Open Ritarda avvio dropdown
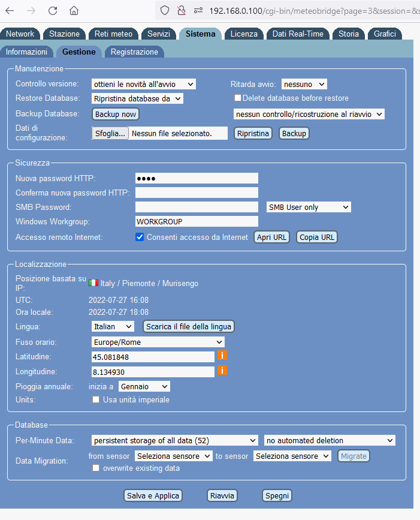420x520 pixels. [x=304, y=84]
